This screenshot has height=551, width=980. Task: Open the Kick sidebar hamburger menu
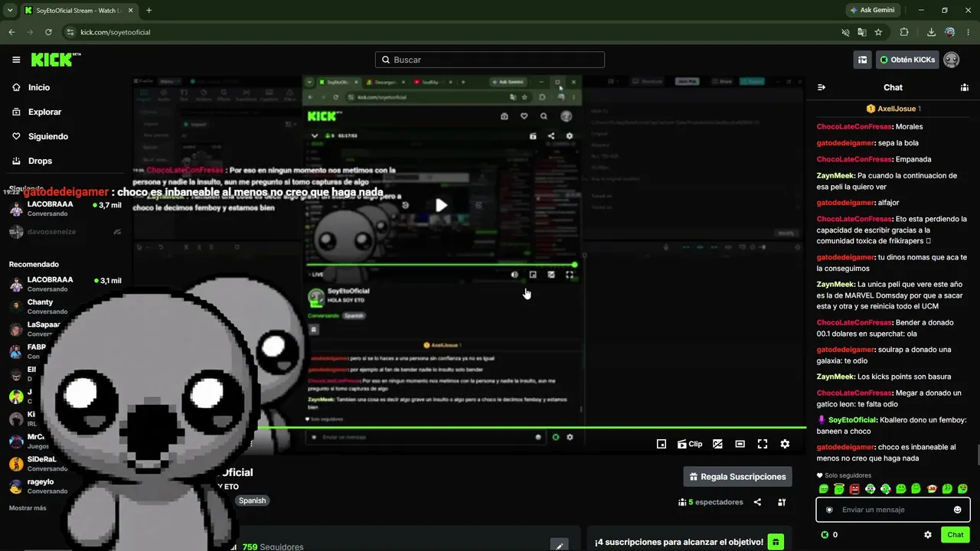pos(16,60)
